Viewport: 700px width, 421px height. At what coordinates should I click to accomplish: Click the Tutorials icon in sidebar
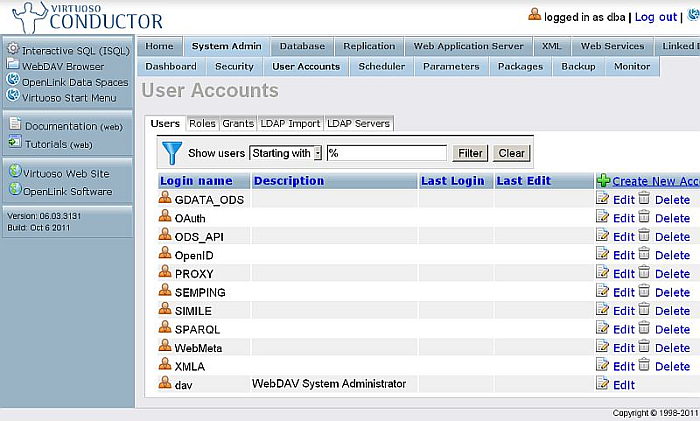point(15,141)
